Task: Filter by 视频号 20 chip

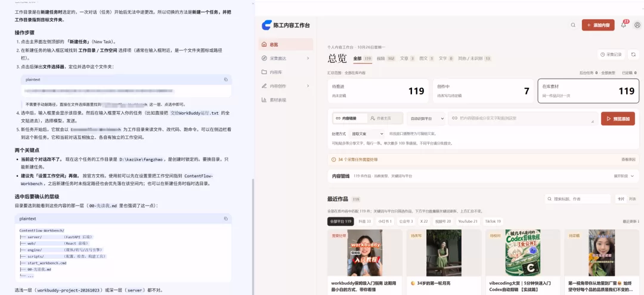Action: point(443,222)
